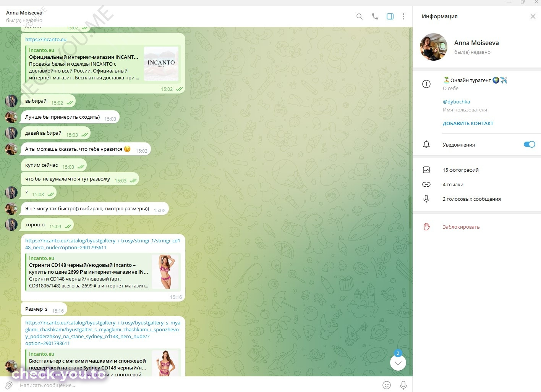Click the info circle icon beside bio
541x392 pixels.
click(x=426, y=84)
